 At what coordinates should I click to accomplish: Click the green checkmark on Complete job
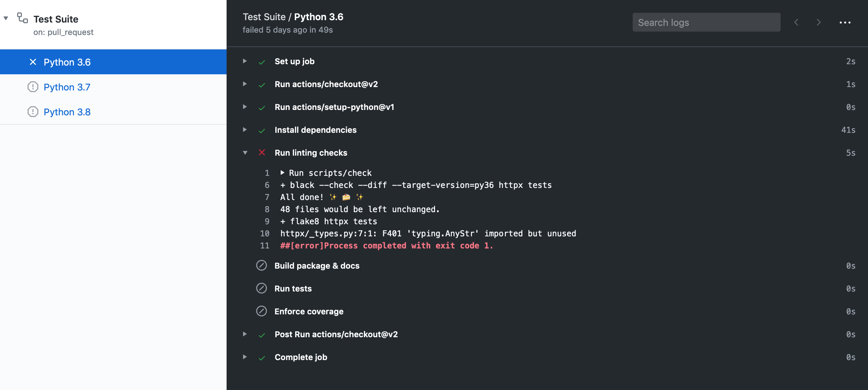[x=262, y=358]
